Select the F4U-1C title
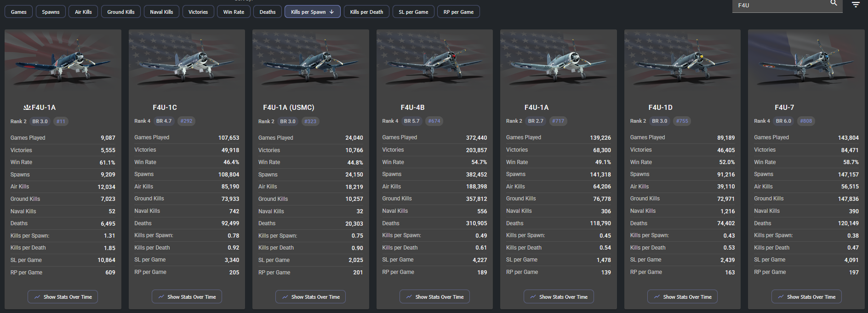The width and height of the screenshot is (868, 313). 165,108
